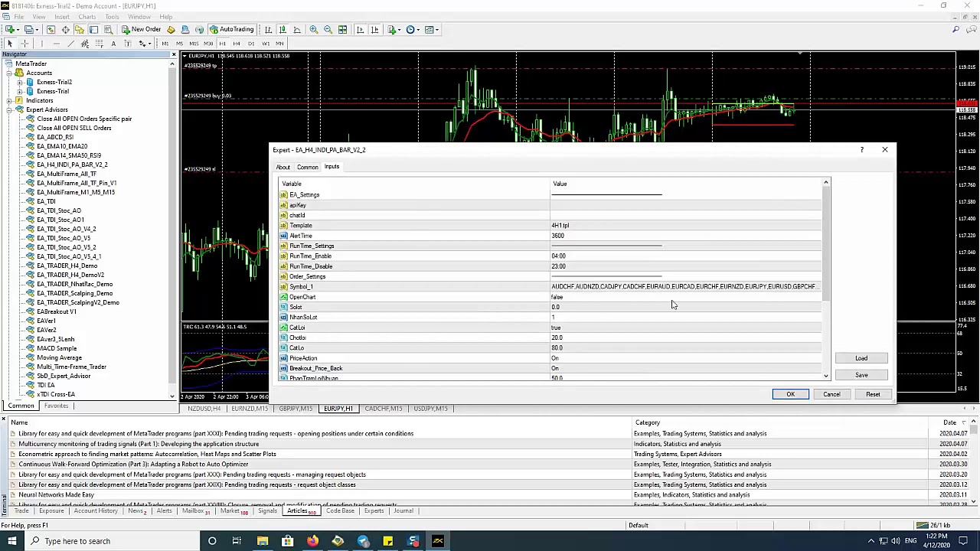Select EA_H4_INDI_PA_BAR_V2_2 in Navigator

(72, 165)
